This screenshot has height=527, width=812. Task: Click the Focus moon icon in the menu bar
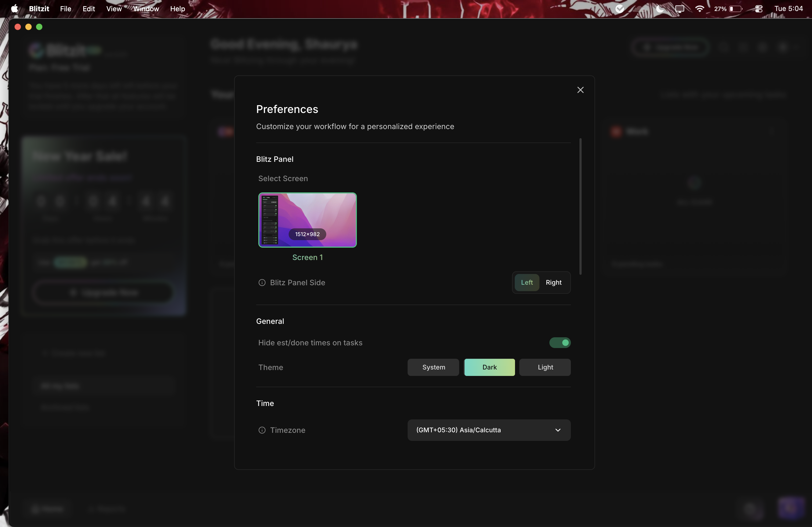coord(660,9)
